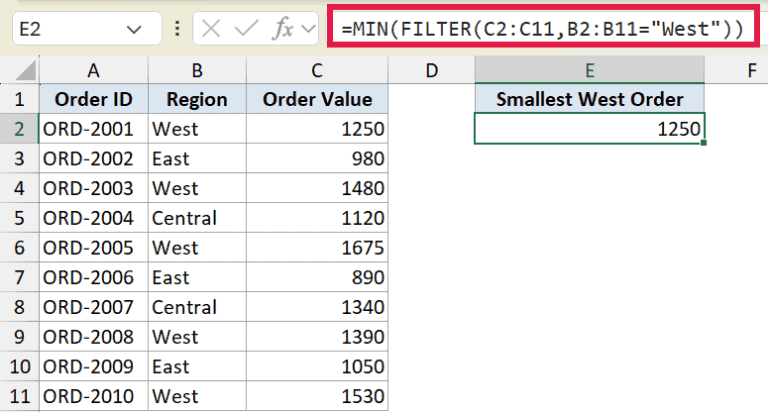This screenshot has height=412, width=768.
Task: Select row 5 header
Action: [20, 218]
